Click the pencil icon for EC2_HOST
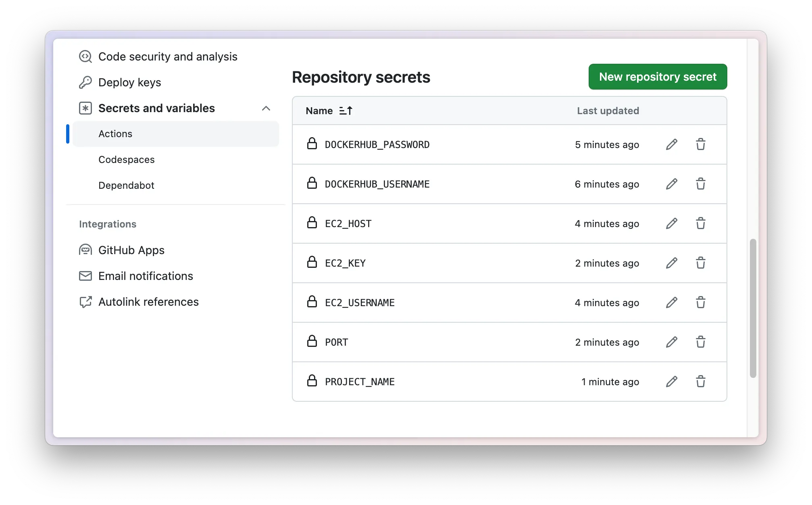The height and width of the screenshot is (505, 812). click(671, 223)
